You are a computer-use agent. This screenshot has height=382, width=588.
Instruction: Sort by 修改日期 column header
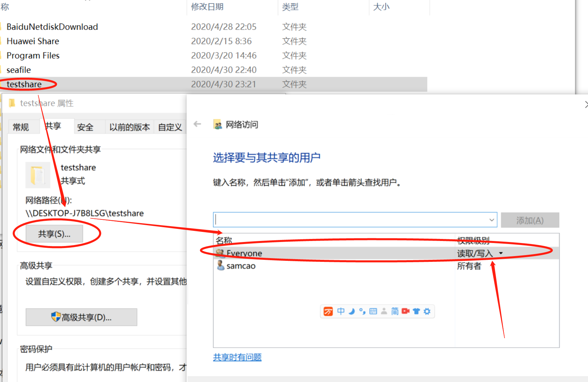click(207, 7)
